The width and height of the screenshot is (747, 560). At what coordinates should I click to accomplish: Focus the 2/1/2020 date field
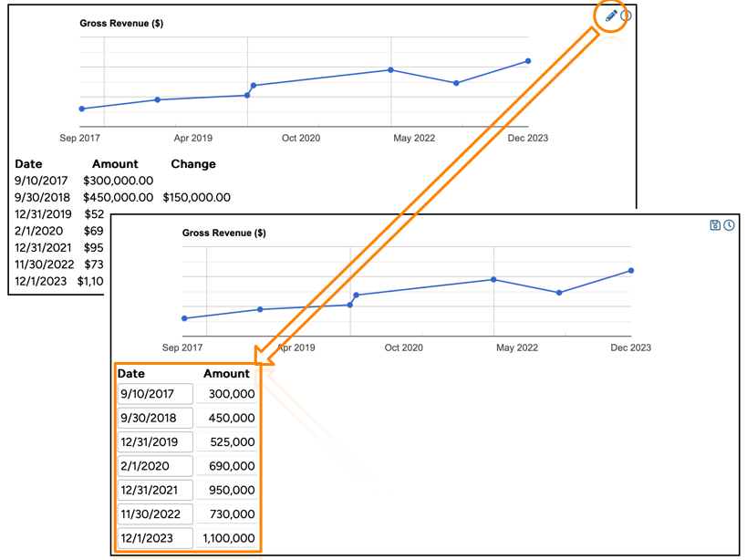155,466
